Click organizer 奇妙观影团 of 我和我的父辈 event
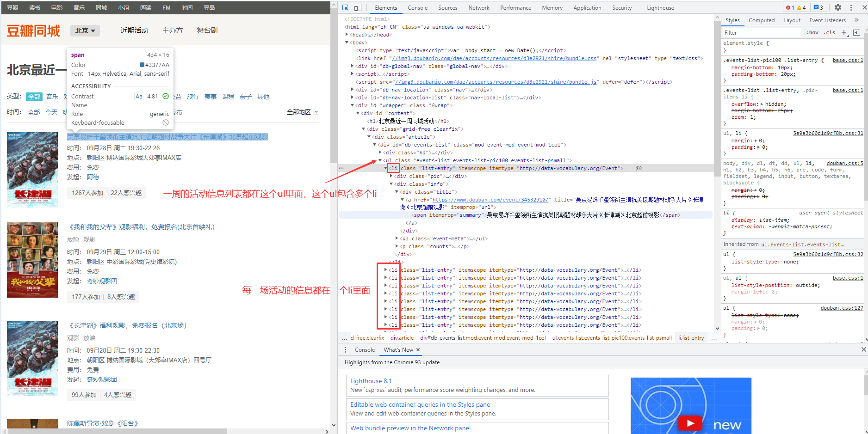The width and height of the screenshot is (868, 434). pos(102,281)
